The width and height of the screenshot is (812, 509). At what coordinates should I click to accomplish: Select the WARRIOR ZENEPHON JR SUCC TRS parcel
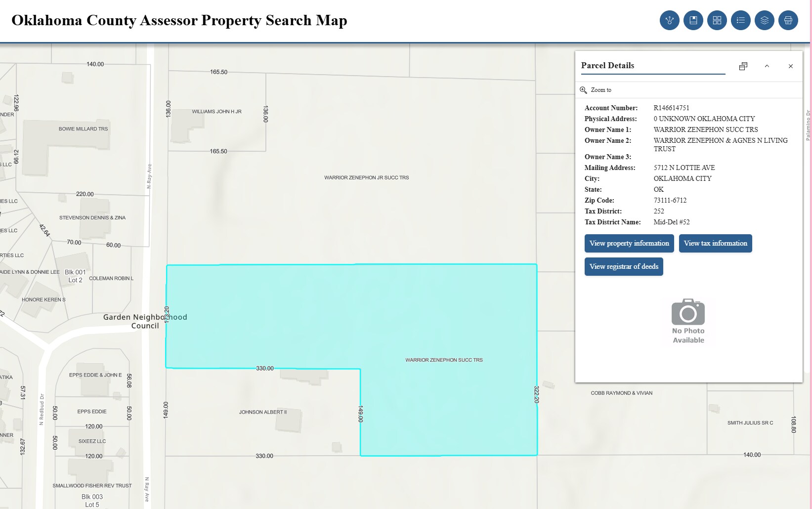click(x=367, y=177)
